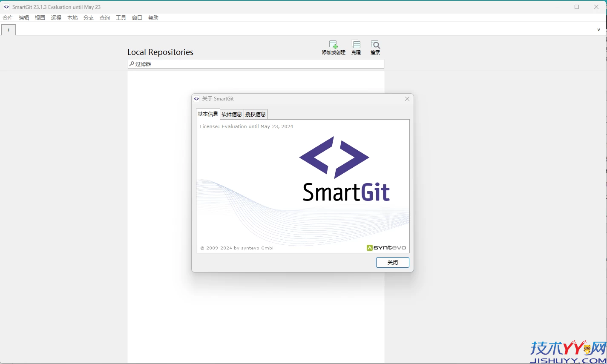Switch to the 授权信息 tab
This screenshot has width=607, height=364.
tap(256, 114)
